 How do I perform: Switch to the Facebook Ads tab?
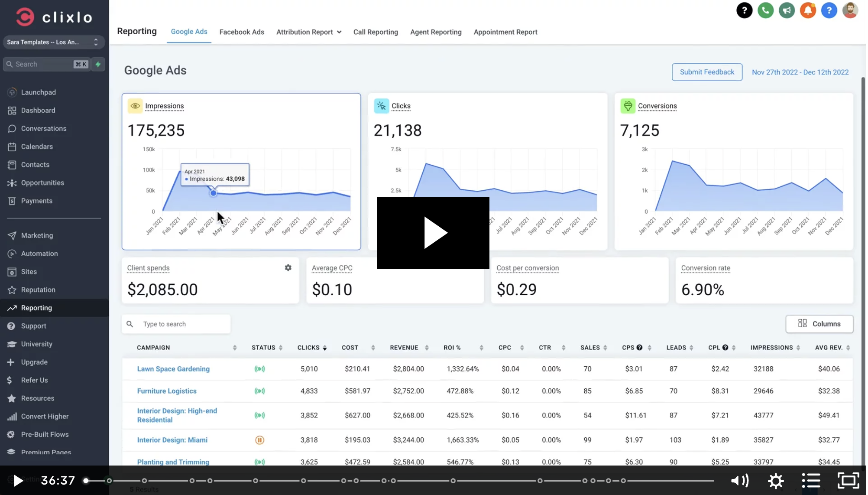(242, 32)
